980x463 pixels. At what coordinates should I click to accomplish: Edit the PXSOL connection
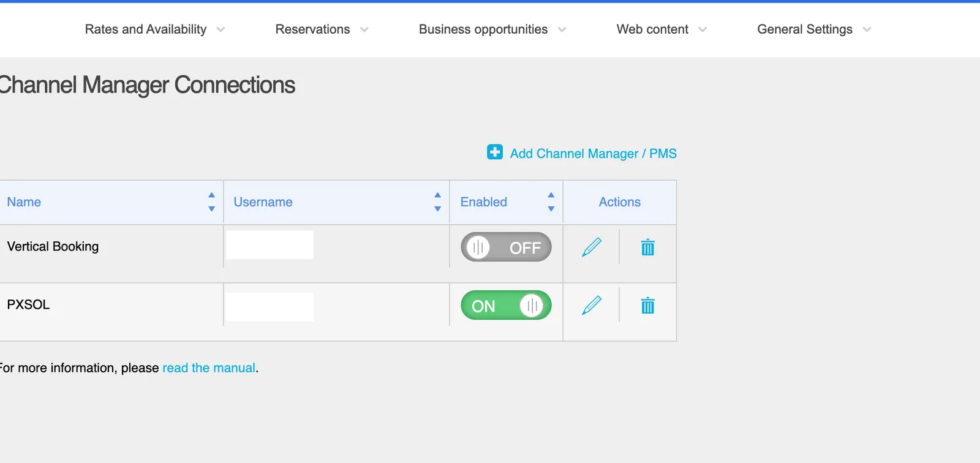click(x=592, y=305)
